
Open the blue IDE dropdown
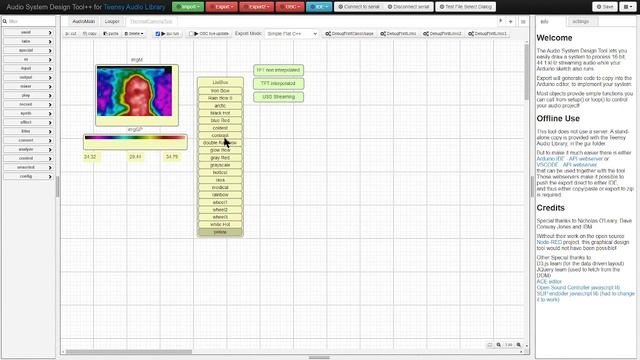click(319, 7)
